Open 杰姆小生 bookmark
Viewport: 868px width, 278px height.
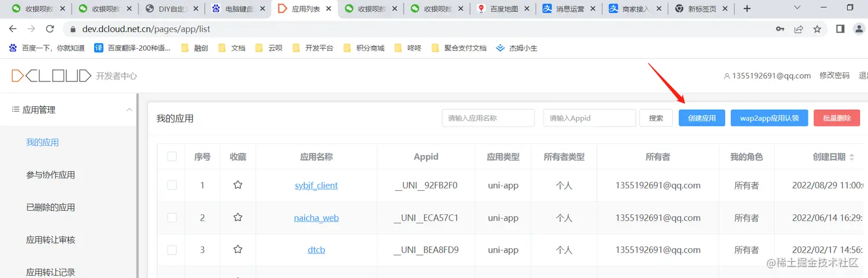(x=517, y=48)
